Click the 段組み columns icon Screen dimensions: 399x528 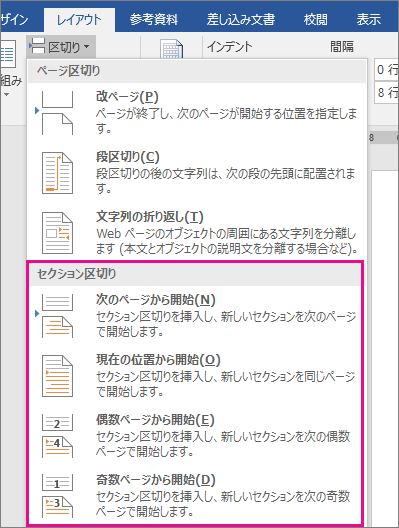[x=7, y=54]
